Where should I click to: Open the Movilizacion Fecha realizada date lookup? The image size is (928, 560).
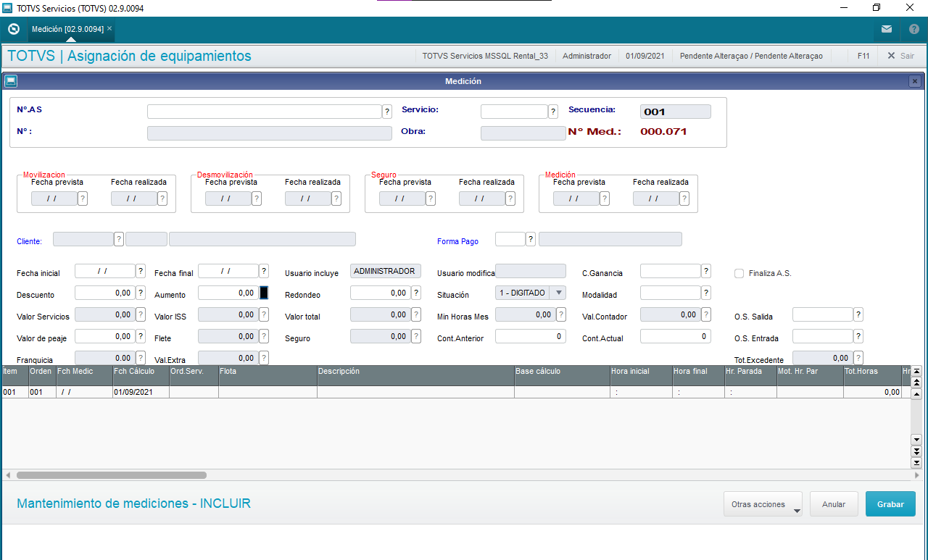pyautogui.click(x=162, y=198)
